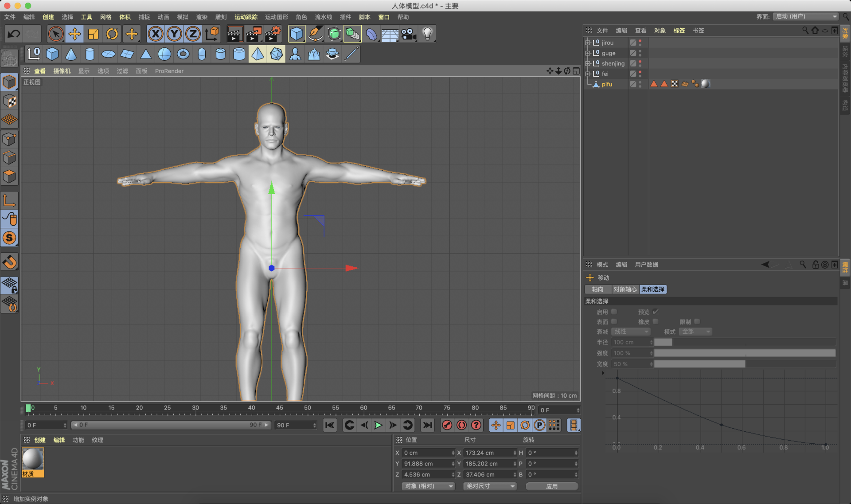The image size is (851, 504).
Task: Toggle X axis lock
Action: pyautogui.click(x=156, y=34)
